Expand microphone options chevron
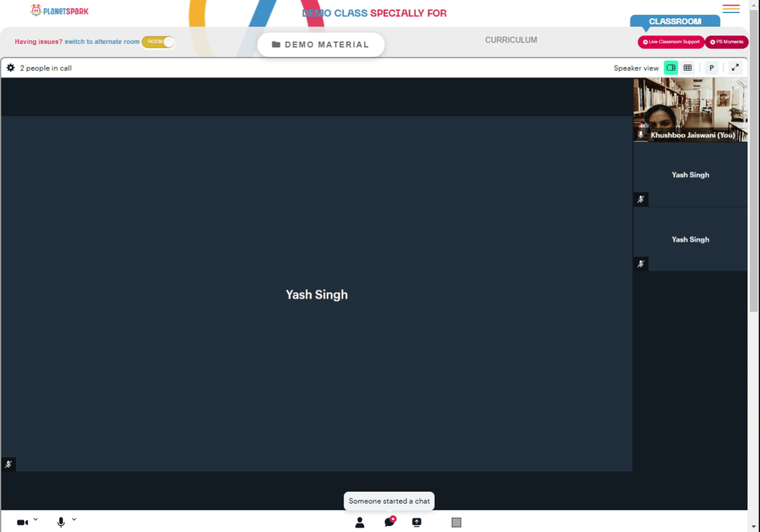Viewport: 760px width, 532px height. 74,519
